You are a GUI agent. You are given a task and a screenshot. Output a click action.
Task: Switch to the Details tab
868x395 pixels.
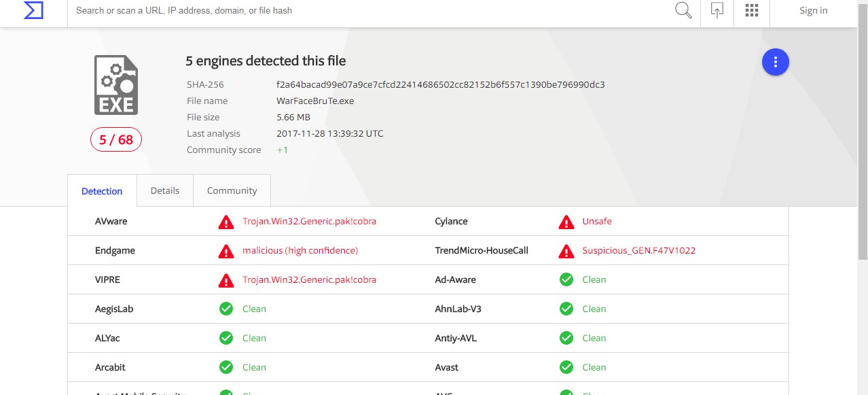point(165,190)
